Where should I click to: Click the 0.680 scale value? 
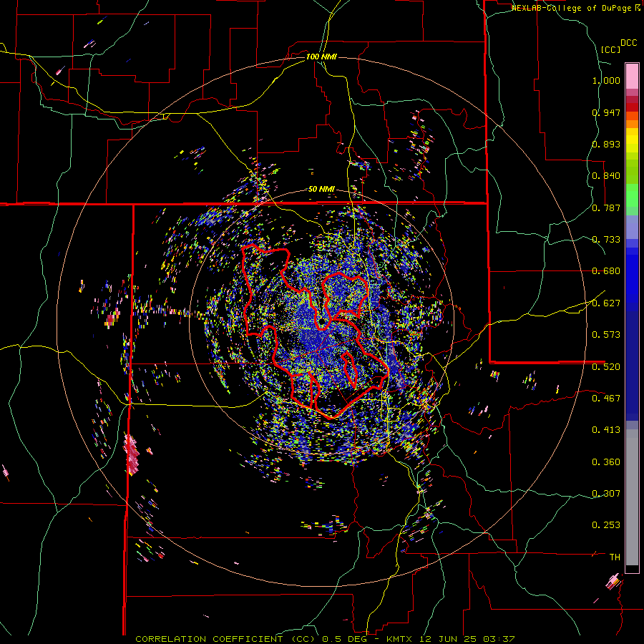pyautogui.click(x=606, y=271)
